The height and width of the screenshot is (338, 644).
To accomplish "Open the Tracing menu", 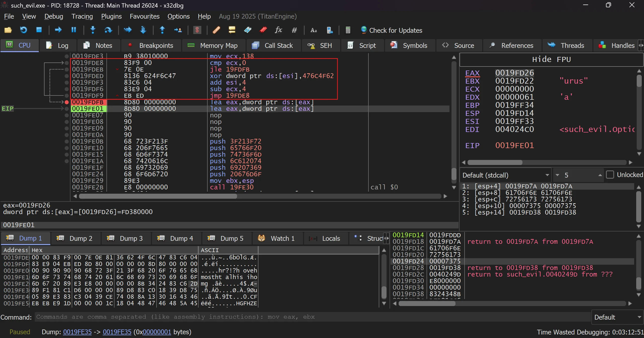I will [x=82, y=16].
